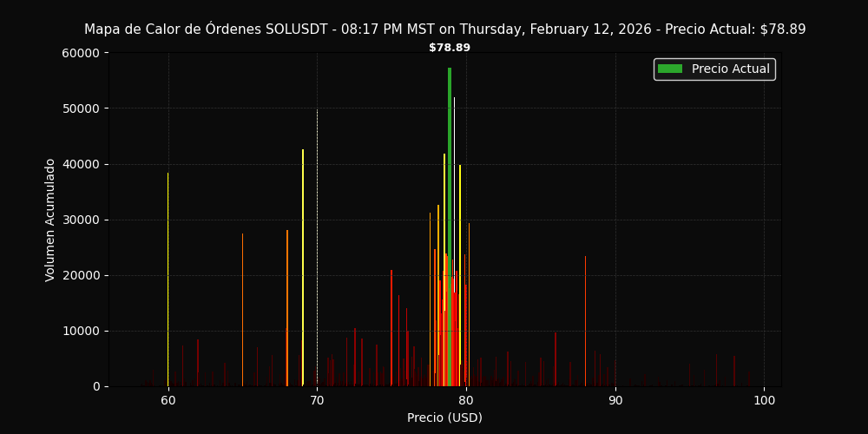Click the $78.89 price annotation above the chart

(450, 48)
